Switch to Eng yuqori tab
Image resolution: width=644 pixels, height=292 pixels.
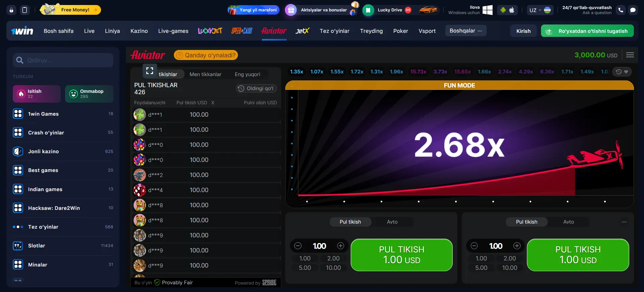pyautogui.click(x=247, y=74)
